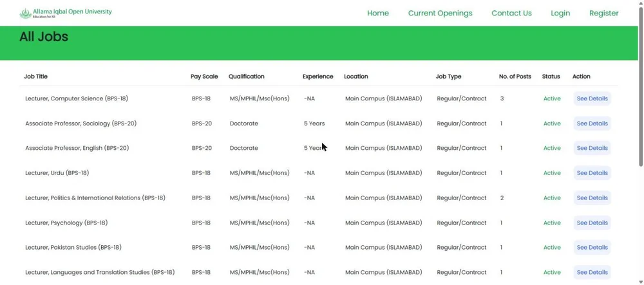The width and height of the screenshot is (644, 285).
Task: Go to the Home page
Action: 378,13
